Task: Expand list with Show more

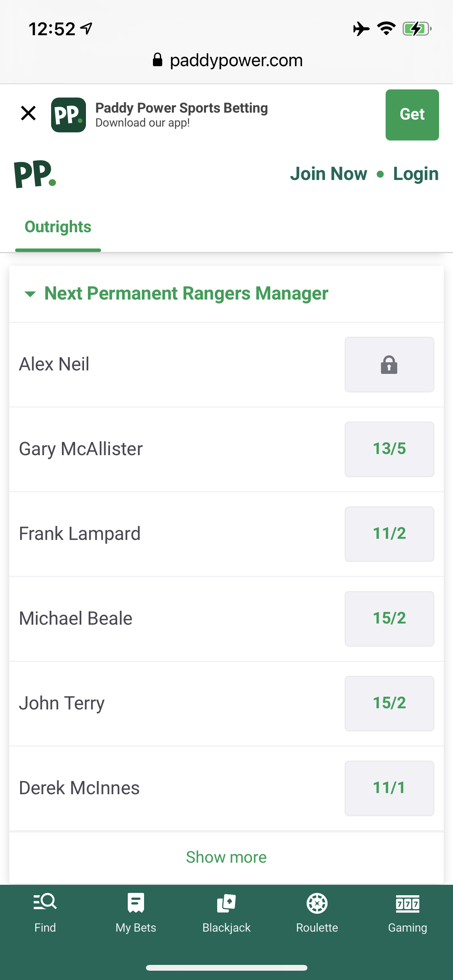Action: pos(226,857)
